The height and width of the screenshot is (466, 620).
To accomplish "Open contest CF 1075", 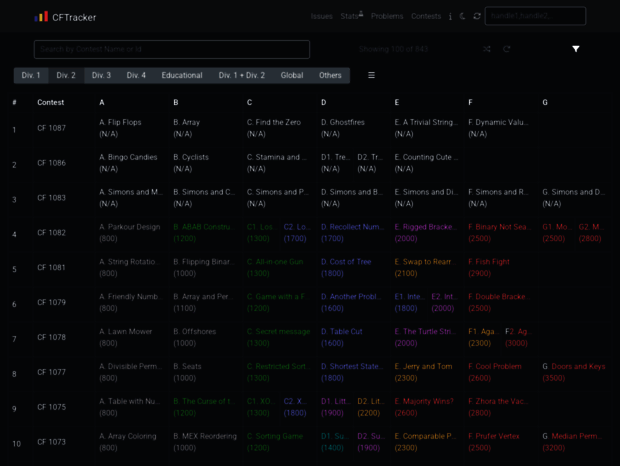I will click(51, 407).
